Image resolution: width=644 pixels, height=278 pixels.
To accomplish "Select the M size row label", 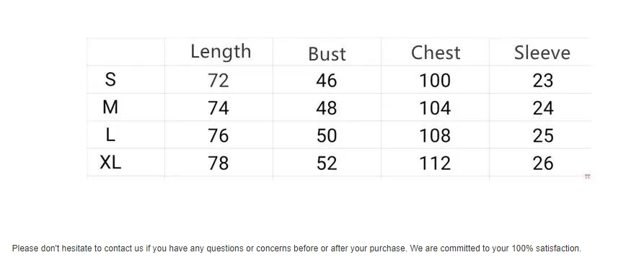I will [110, 107].
